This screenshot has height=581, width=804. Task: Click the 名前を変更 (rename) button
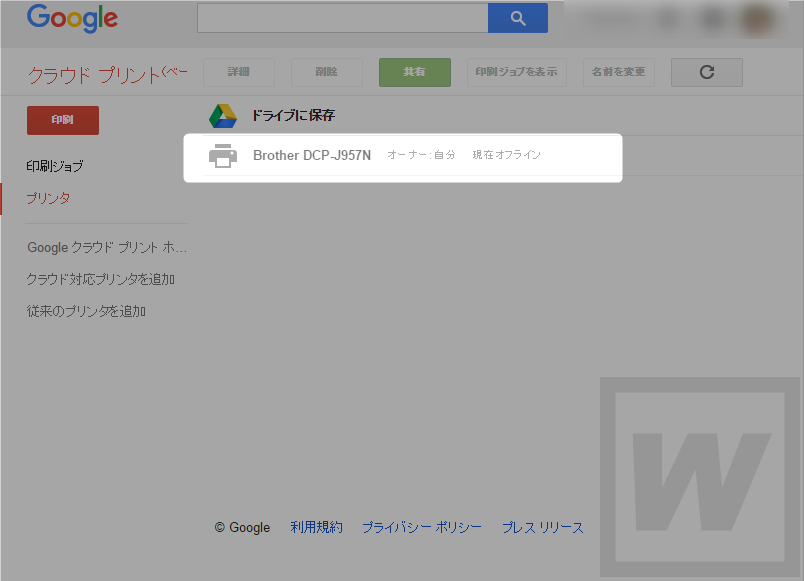click(618, 72)
